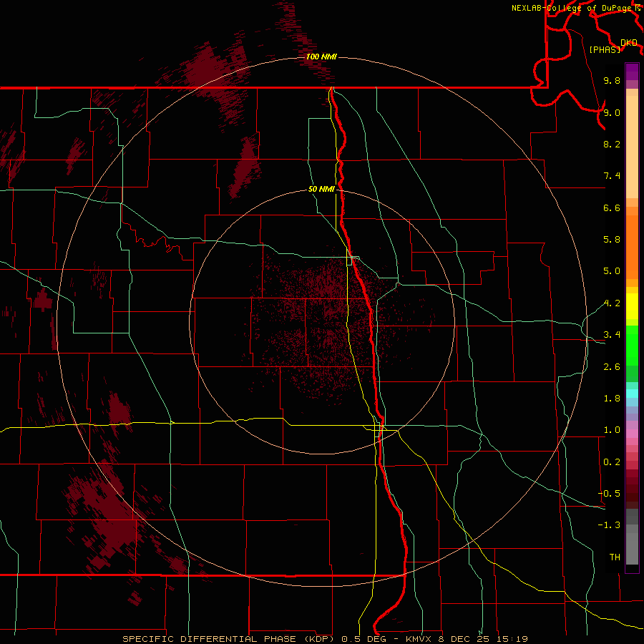Click the 3.4 scale value

(612, 335)
